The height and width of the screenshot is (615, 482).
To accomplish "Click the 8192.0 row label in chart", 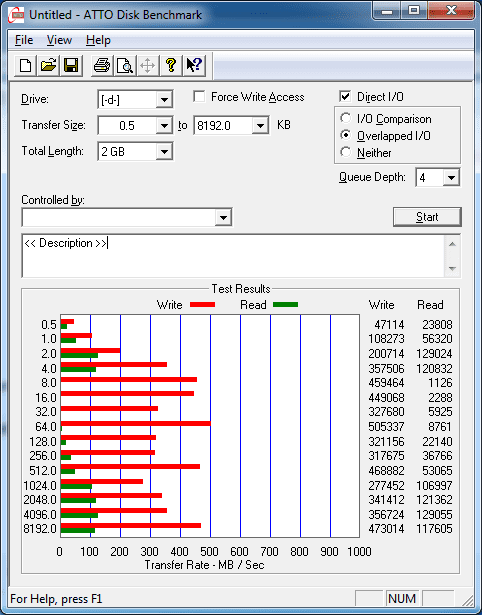I will pyautogui.click(x=40, y=529).
